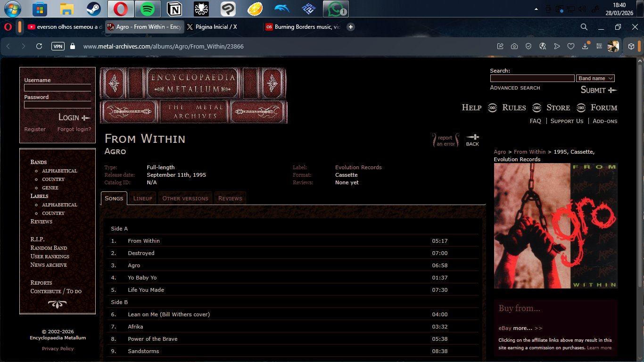
Task: Click the Encyclopaedia Metallum logo banner
Action: pyautogui.click(x=193, y=95)
